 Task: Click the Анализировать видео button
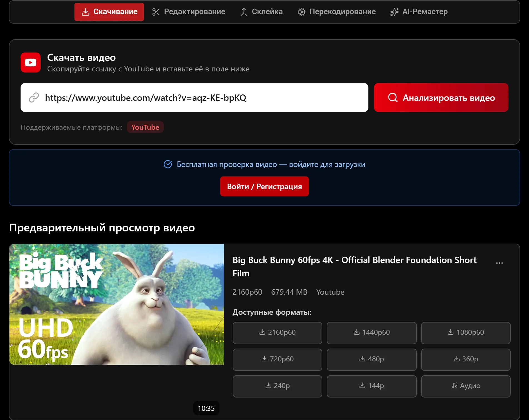441,97
